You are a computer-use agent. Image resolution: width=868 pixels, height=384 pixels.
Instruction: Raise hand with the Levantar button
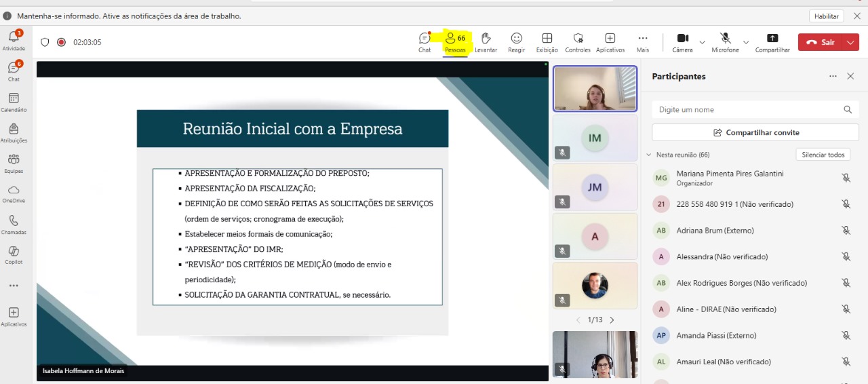[x=486, y=42]
